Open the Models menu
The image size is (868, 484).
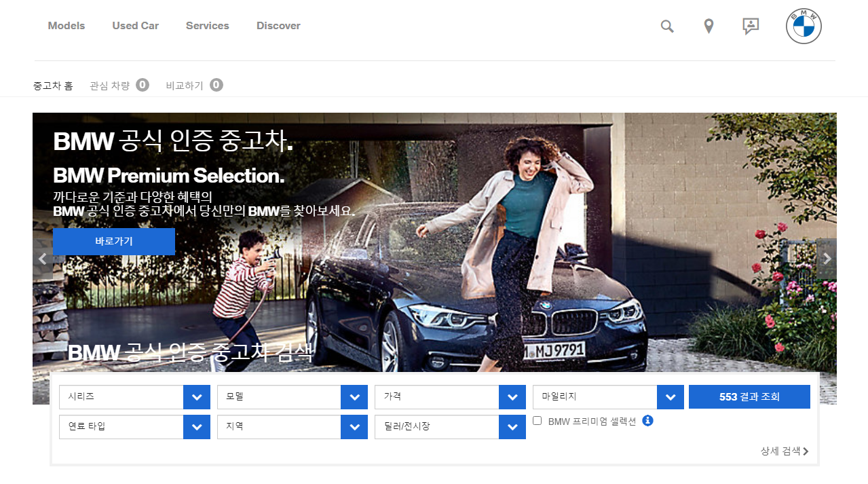[x=67, y=26]
